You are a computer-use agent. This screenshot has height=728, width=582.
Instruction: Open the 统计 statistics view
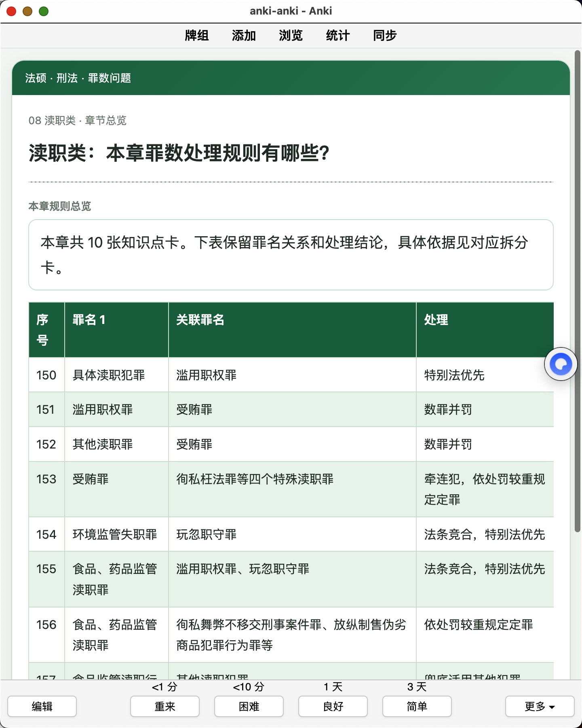click(x=337, y=36)
